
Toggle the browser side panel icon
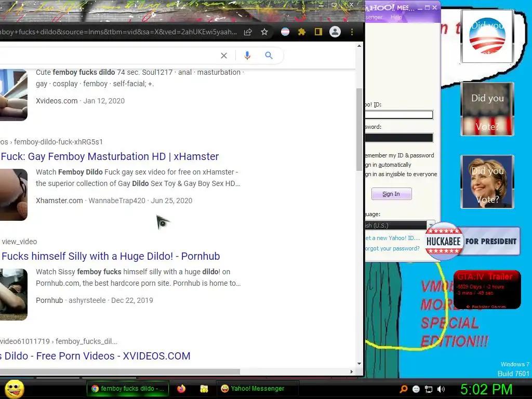(x=318, y=32)
